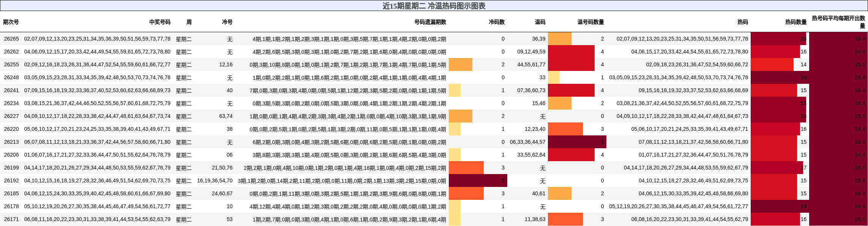Click warm numbers 11,38,63 in row 26171

[x=535, y=219]
